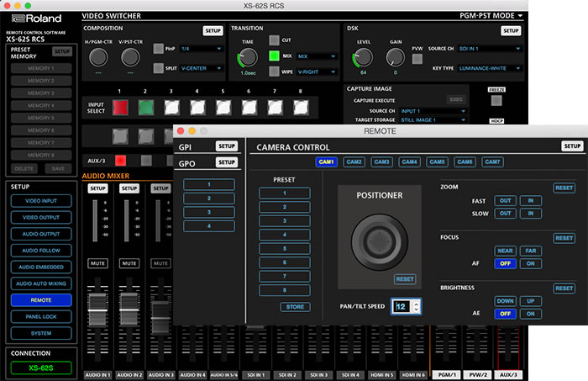The image size is (588, 381).
Task: Open TARGET STORAGE STILL IMAGE 1 dropdown
Action: 433,120
